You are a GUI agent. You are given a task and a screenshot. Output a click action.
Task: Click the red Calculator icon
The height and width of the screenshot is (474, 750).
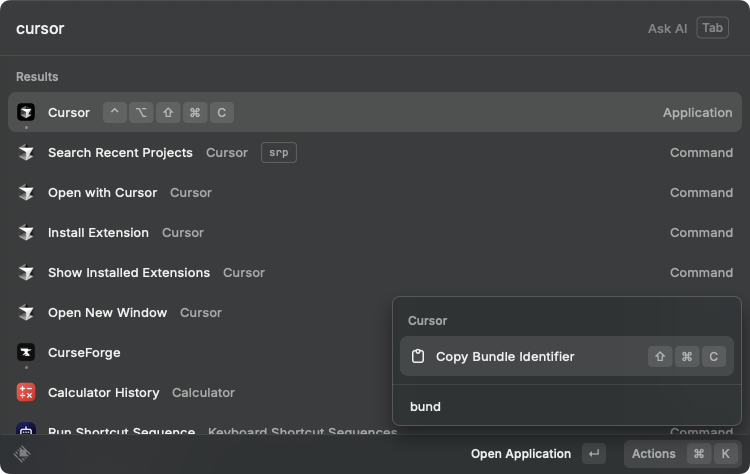(26, 393)
